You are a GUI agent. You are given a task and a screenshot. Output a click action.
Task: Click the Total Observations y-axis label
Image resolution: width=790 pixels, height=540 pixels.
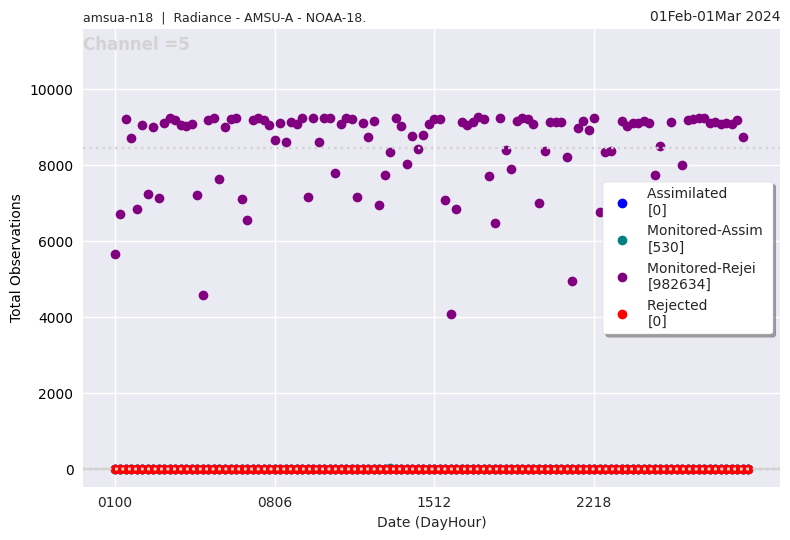[16, 258]
